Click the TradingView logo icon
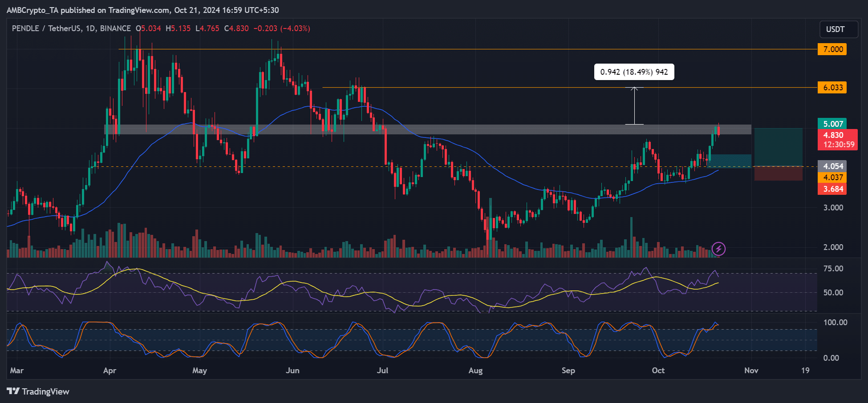The width and height of the screenshot is (868, 403). coord(13,391)
